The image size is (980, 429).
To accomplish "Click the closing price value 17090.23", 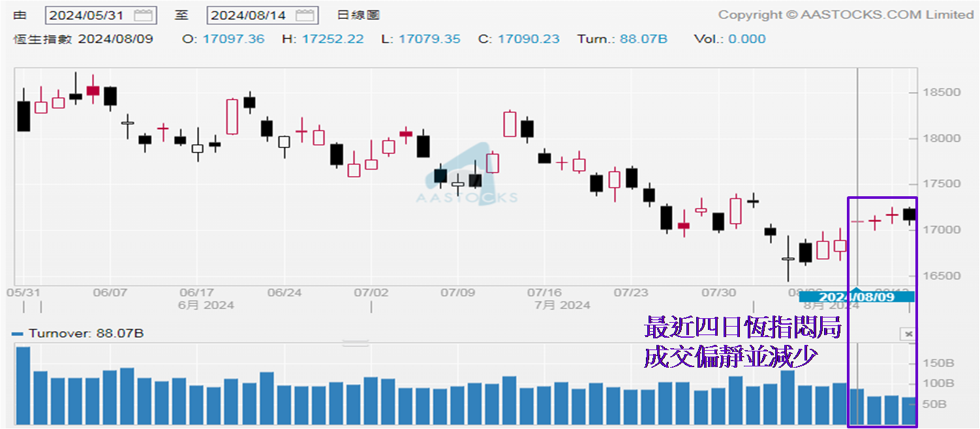I will pos(528,39).
